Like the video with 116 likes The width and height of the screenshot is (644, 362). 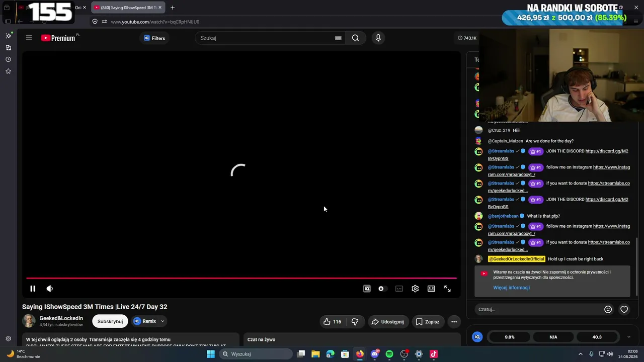332,322
